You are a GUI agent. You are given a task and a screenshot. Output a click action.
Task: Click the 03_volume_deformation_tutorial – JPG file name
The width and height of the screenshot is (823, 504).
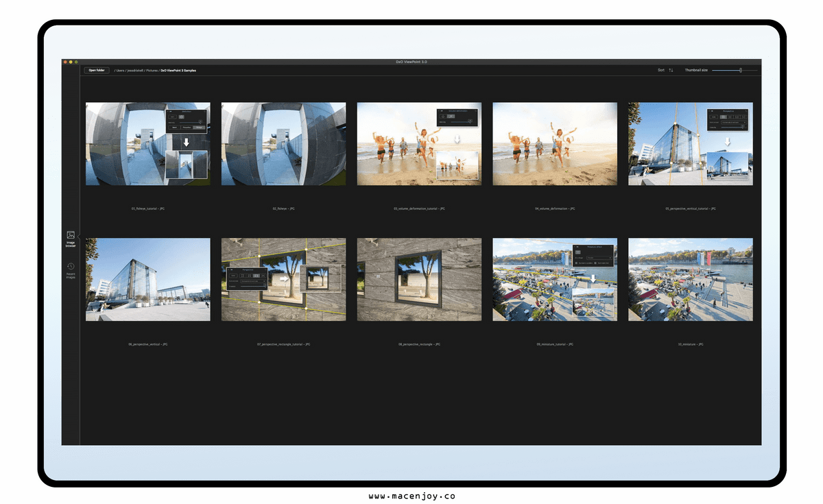coord(419,208)
